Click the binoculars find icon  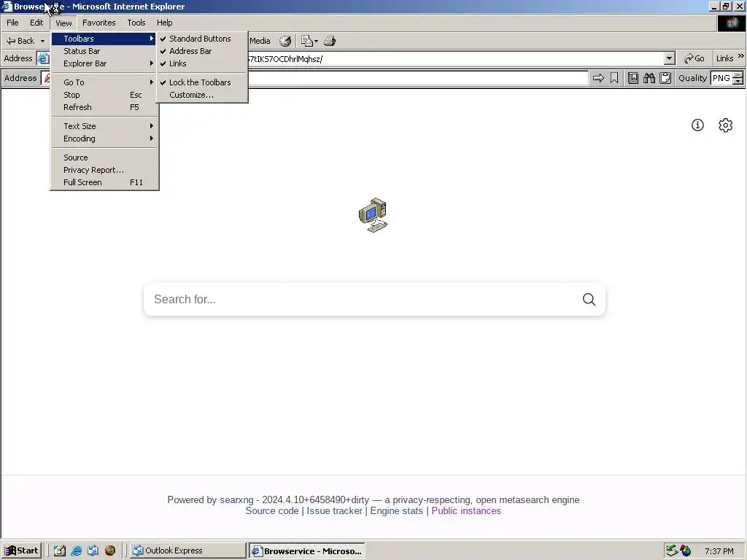pos(649,78)
